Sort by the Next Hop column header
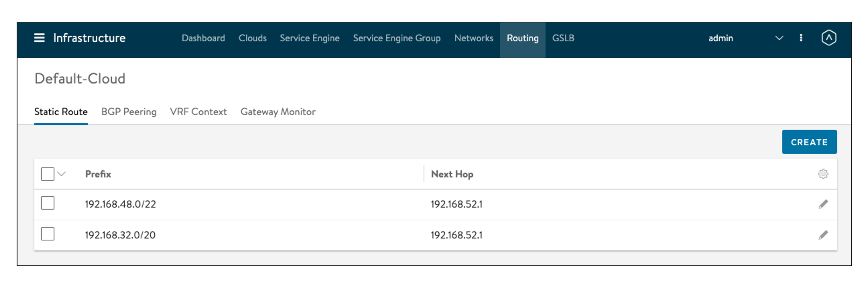This screenshot has width=868, height=287. 452,174
